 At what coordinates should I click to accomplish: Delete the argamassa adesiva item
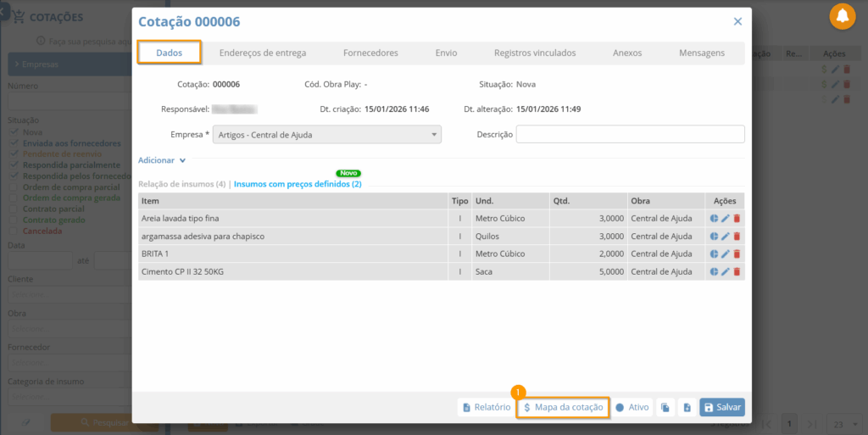click(737, 236)
